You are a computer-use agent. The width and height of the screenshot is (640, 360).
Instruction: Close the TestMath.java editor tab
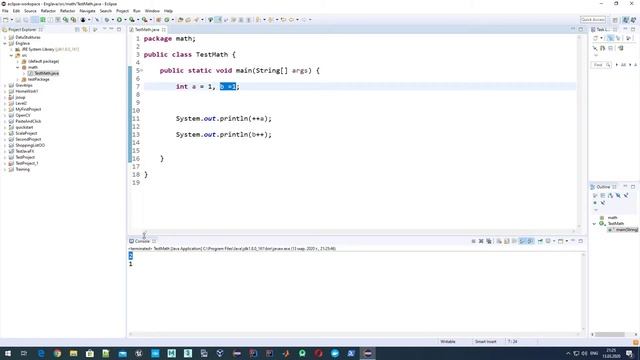click(164, 30)
